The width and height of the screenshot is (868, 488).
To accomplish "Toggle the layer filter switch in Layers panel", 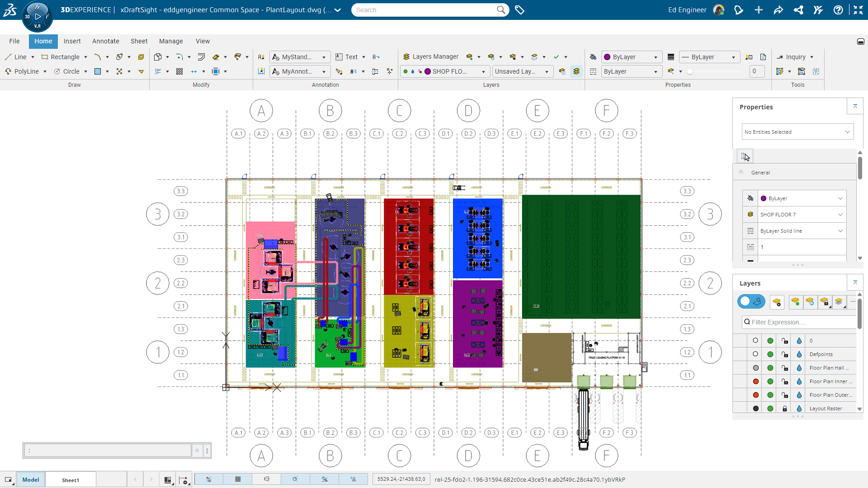I will coord(751,301).
